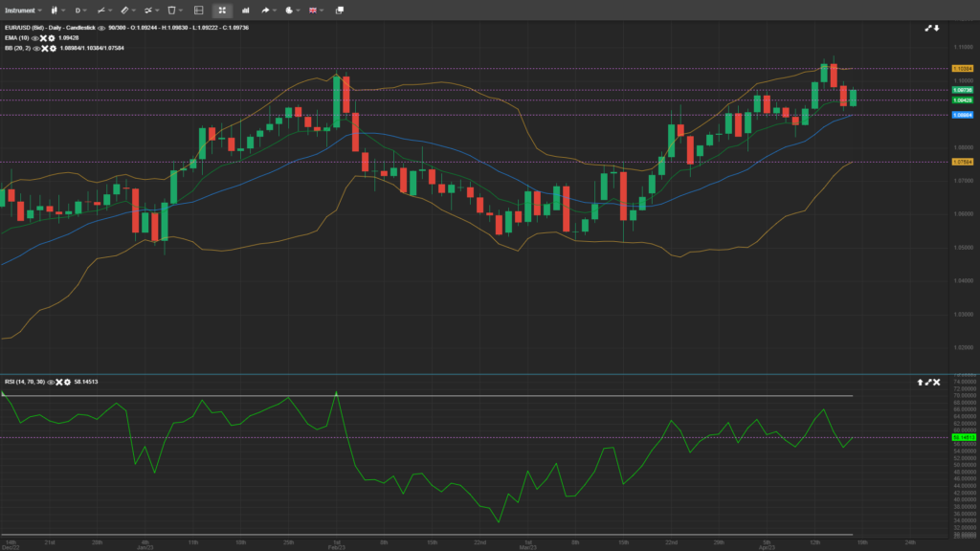The width and height of the screenshot is (980, 551).
Task: Open the share arrow menu
Action: click(266, 10)
